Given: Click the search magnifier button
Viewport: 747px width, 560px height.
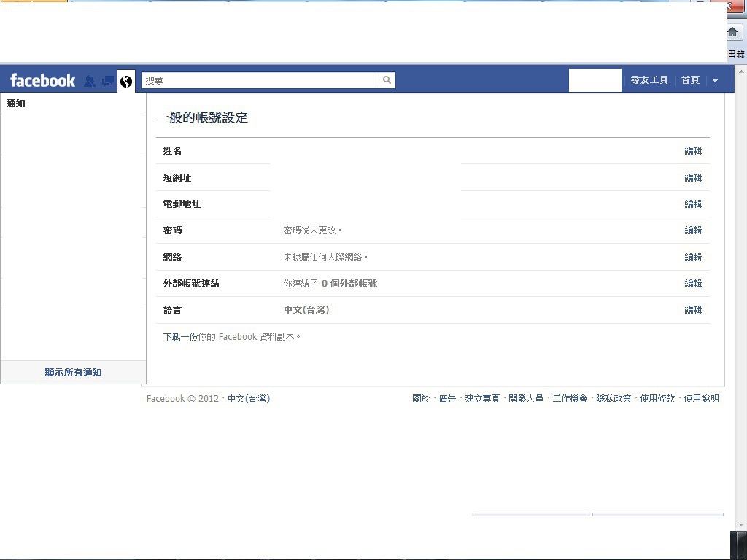Looking at the screenshot, I should [x=387, y=80].
